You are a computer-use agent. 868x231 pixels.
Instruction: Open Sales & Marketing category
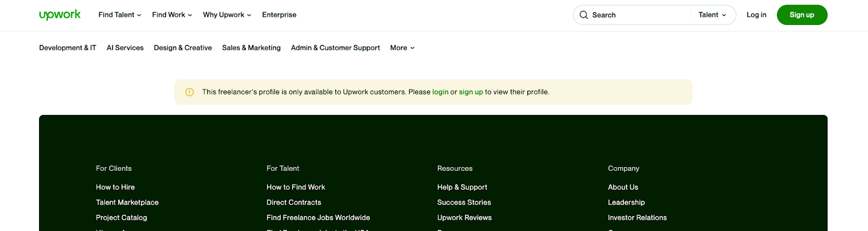(x=251, y=48)
